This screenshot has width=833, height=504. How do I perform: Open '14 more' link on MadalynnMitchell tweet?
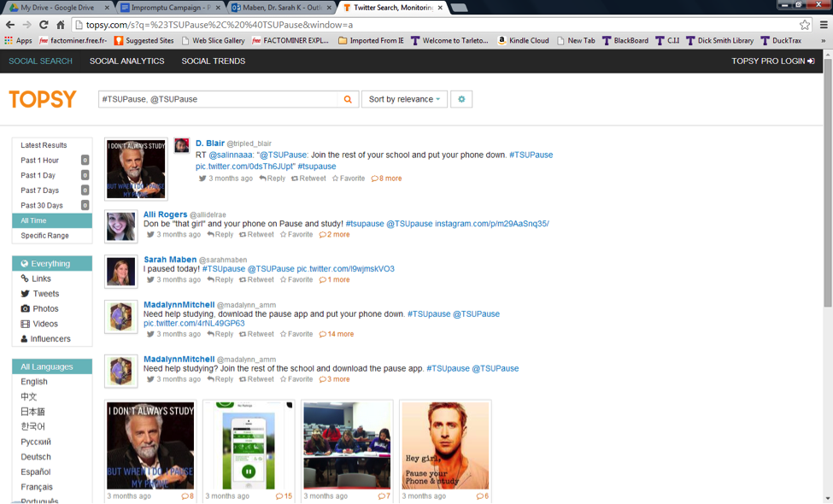pos(337,334)
